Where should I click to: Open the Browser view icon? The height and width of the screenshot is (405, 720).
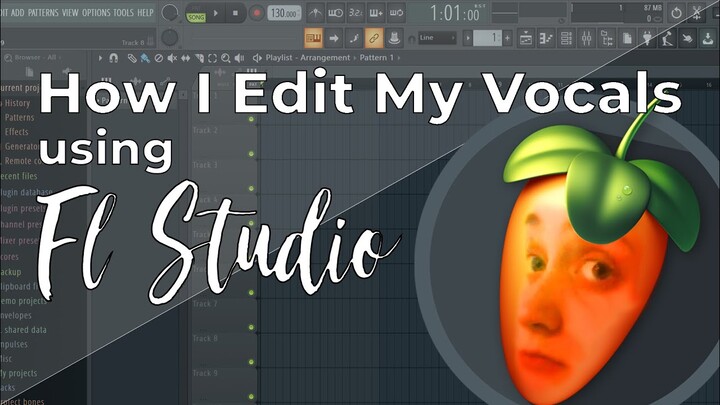[x=607, y=39]
